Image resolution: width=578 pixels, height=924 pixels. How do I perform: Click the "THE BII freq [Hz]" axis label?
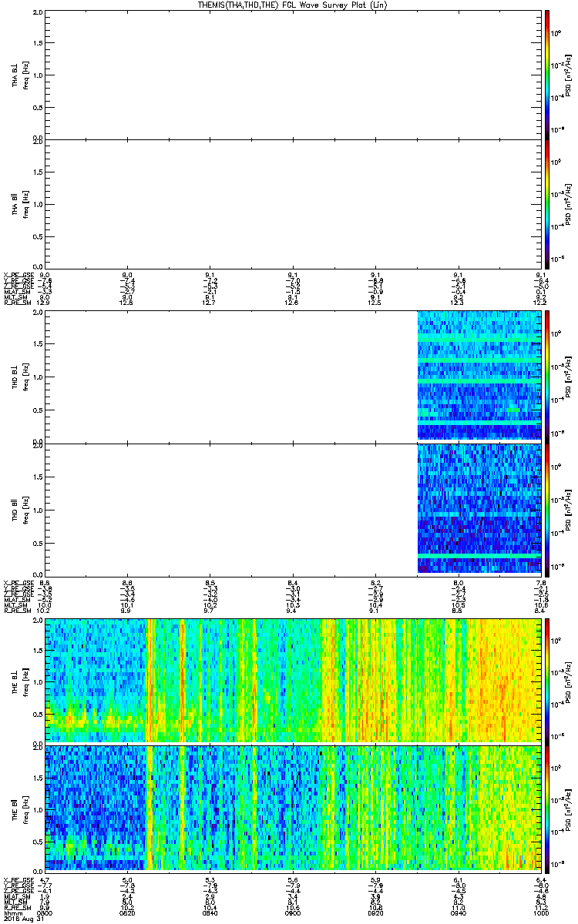tap(21, 808)
